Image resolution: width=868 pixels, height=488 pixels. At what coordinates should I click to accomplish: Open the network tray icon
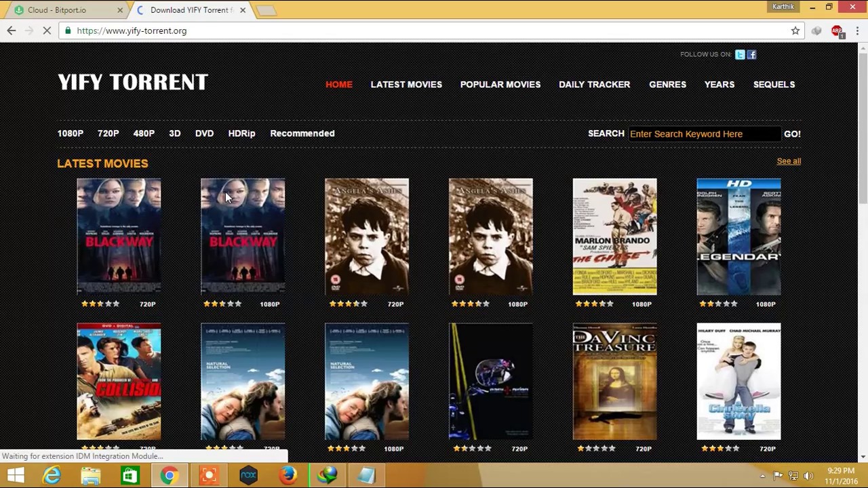pos(793,476)
